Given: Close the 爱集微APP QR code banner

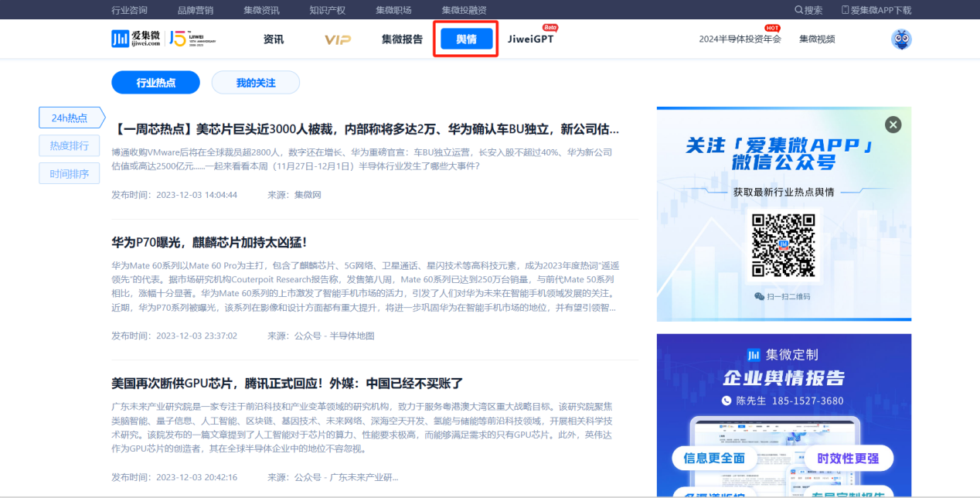Looking at the screenshot, I should point(893,124).
